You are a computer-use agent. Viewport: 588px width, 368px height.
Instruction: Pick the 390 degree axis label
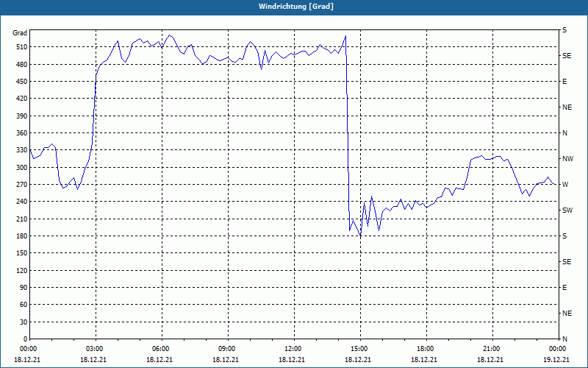22,116
